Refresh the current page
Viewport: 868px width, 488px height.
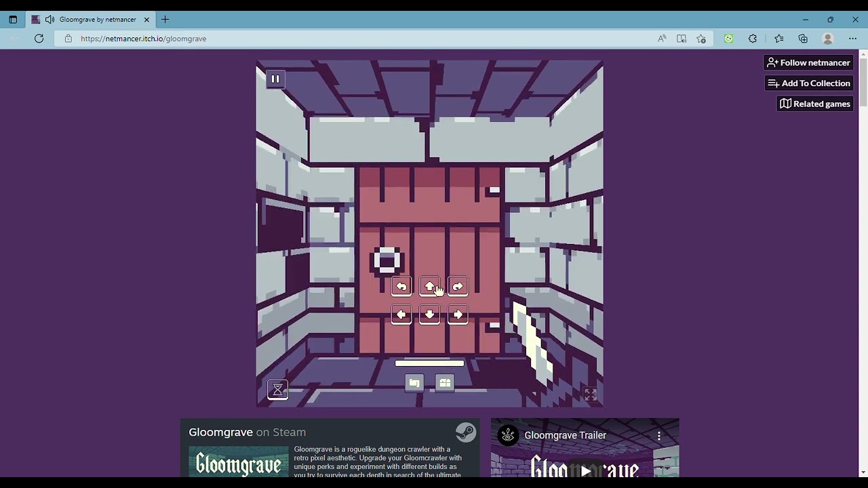pos(39,39)
